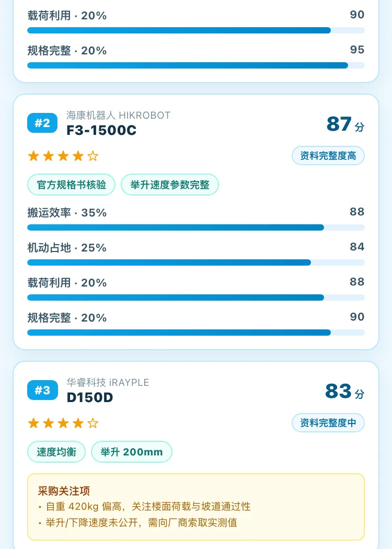The image size is (392, 549).
Task: Click the #3 rank badge
Action: pyautogui.click(x=42, y=390)
